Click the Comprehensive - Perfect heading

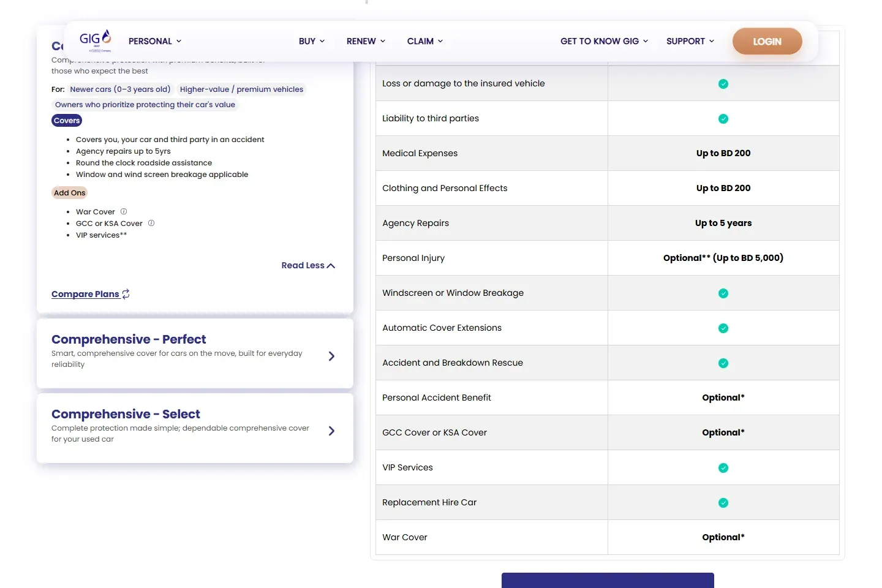(x=129, y=339)
